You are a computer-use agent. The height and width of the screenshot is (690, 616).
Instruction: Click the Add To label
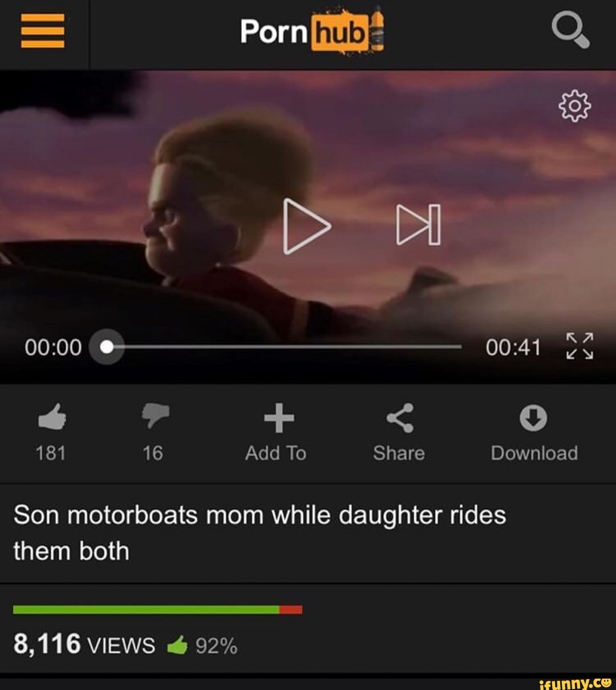(x=275, y=453)
